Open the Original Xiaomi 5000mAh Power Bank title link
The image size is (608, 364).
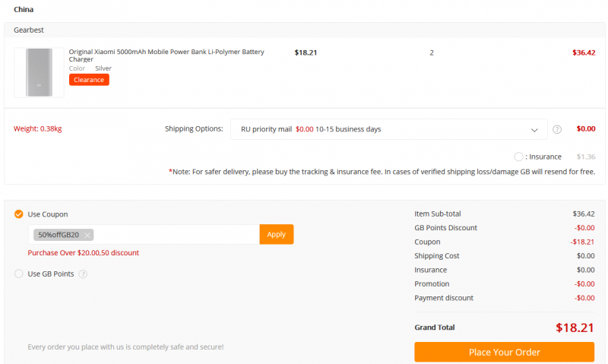click(x=166, y=55)
